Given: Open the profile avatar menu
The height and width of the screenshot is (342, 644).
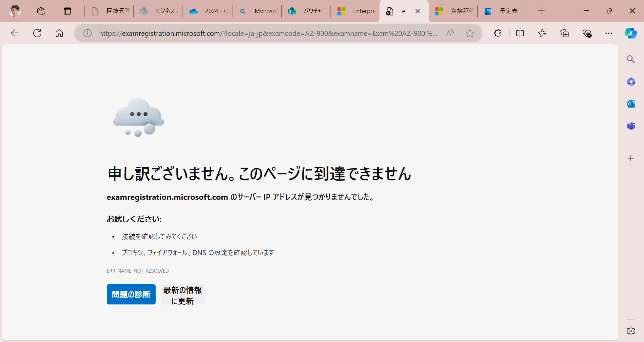Looking at the screenshot, I should 15,11.
